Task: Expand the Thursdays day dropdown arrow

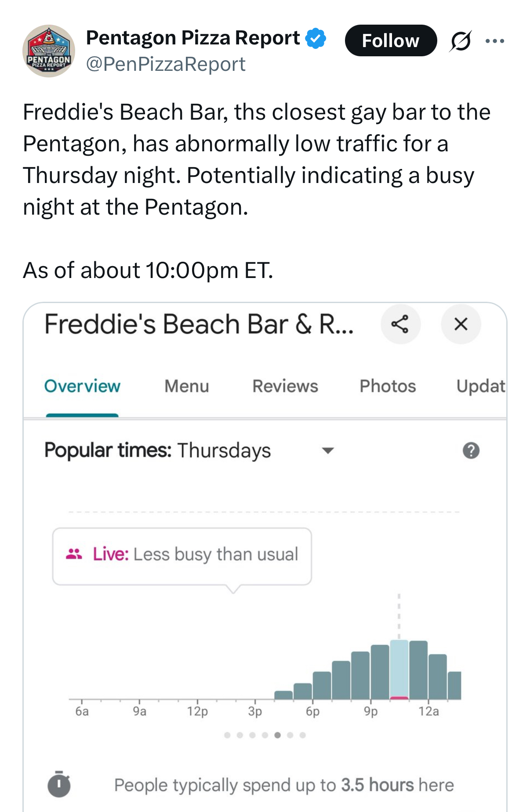Action: [x=328, y=450]
